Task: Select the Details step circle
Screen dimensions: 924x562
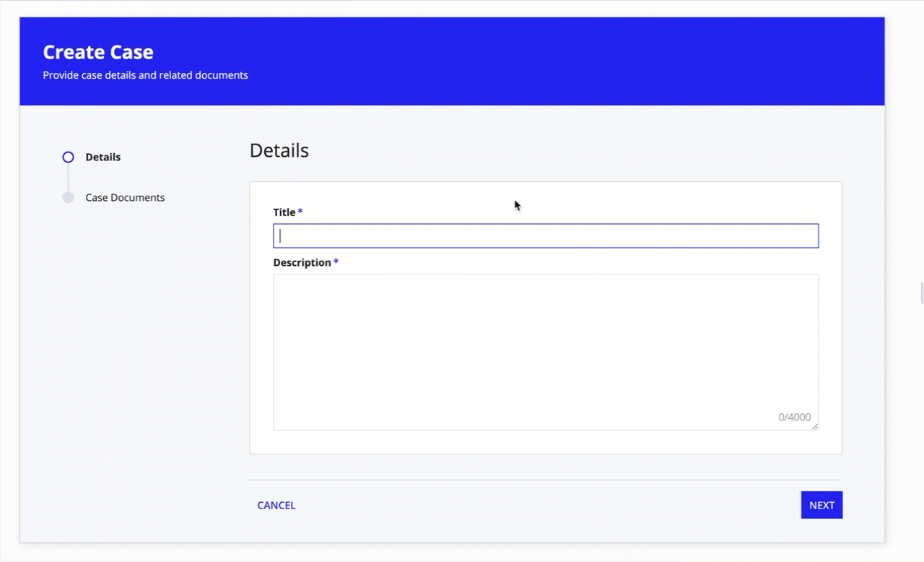Action: click(x=67, y=157)
